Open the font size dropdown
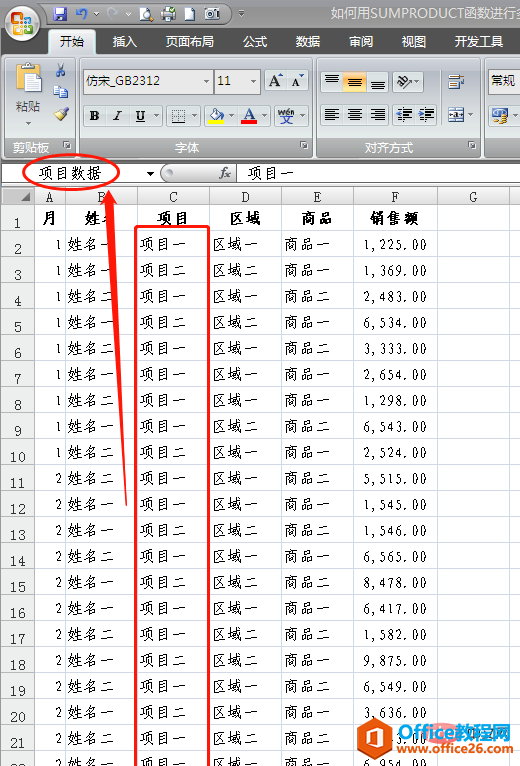520x766 pixels. coord(253,81)
